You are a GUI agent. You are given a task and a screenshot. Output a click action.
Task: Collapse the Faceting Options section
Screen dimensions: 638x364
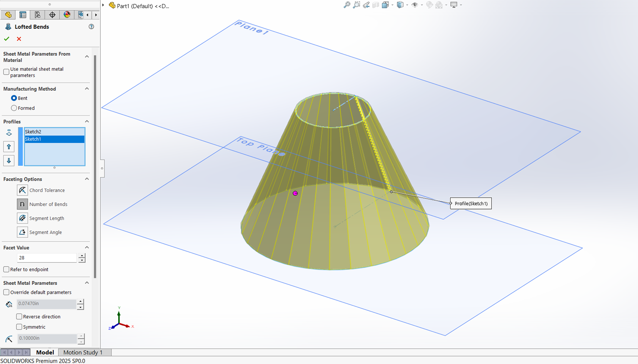click(87, 179)
